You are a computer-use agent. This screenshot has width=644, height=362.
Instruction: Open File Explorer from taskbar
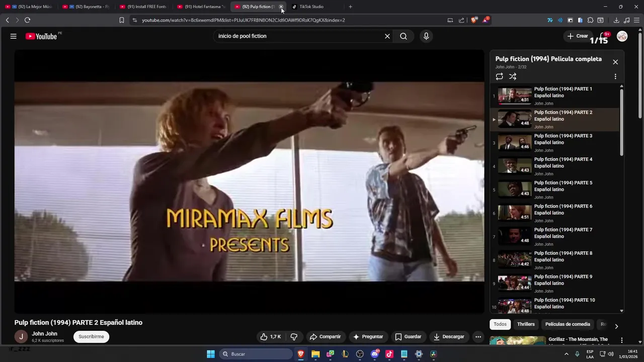(x=315, y=354)
